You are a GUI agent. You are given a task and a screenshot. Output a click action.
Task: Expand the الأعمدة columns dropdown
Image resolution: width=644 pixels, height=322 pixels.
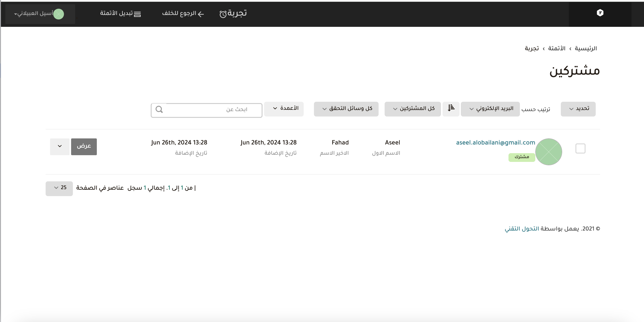[284, 109]
